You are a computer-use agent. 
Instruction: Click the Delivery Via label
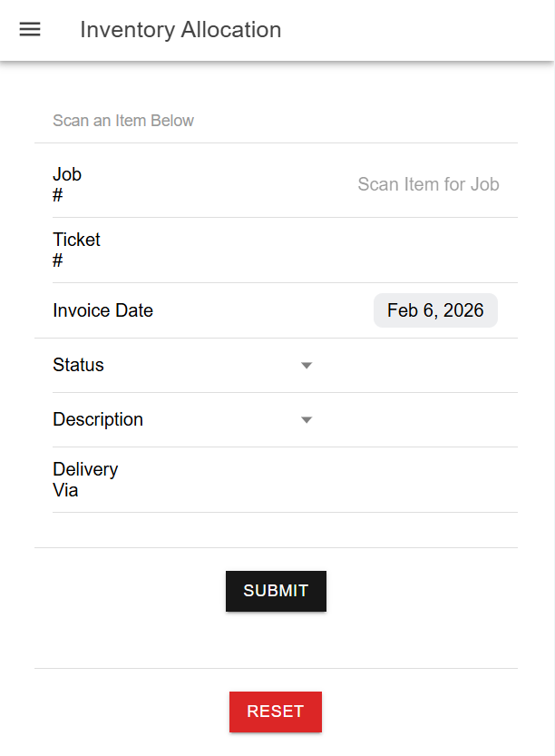coord(85,479)
